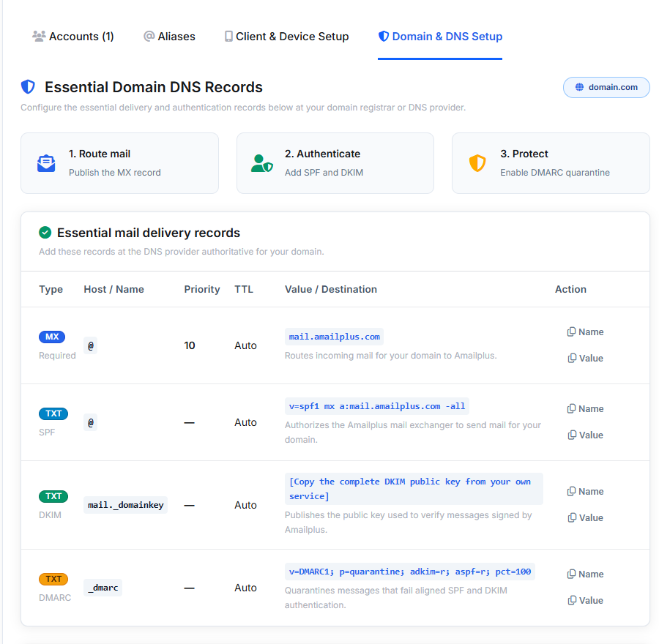Click the Accounts people icon
The width and height of the screenshot is (659, 644).
click(39, 37)
